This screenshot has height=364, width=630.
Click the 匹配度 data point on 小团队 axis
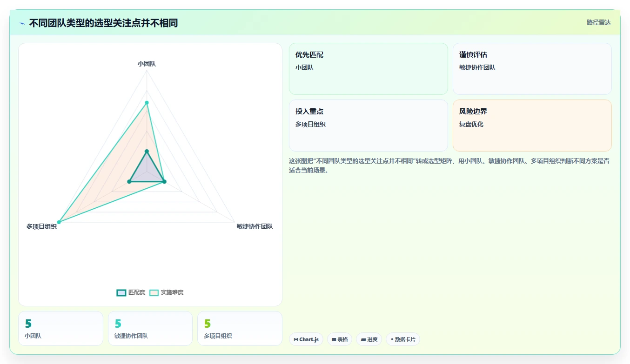point(147,151)
